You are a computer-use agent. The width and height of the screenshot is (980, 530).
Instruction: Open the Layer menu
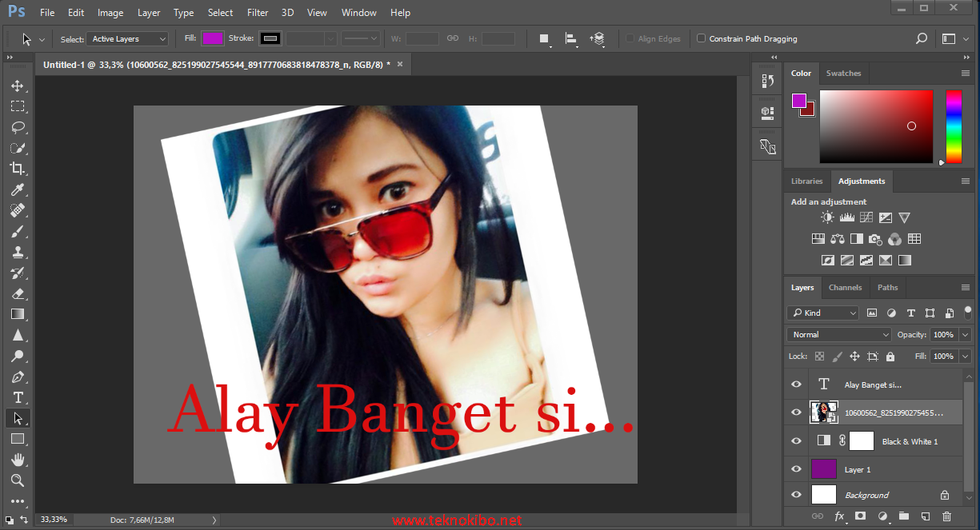(x=149, y=13)
